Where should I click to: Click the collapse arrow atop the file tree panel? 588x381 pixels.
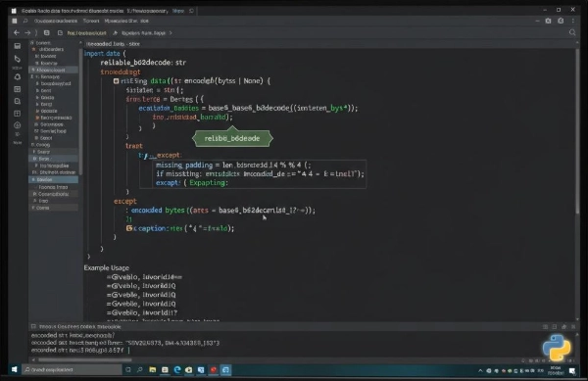click(x=80, y=43)
